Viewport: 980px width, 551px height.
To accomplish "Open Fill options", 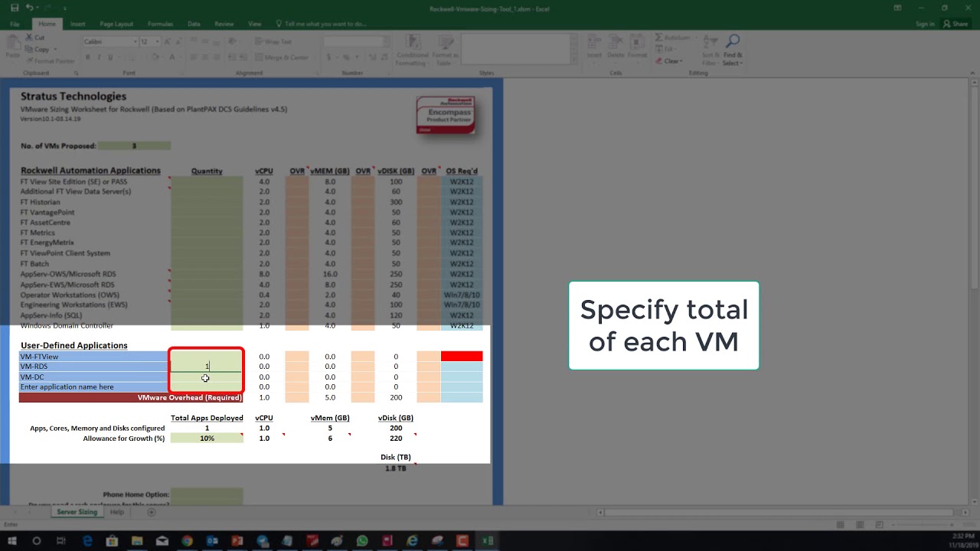I will (667, 49).
